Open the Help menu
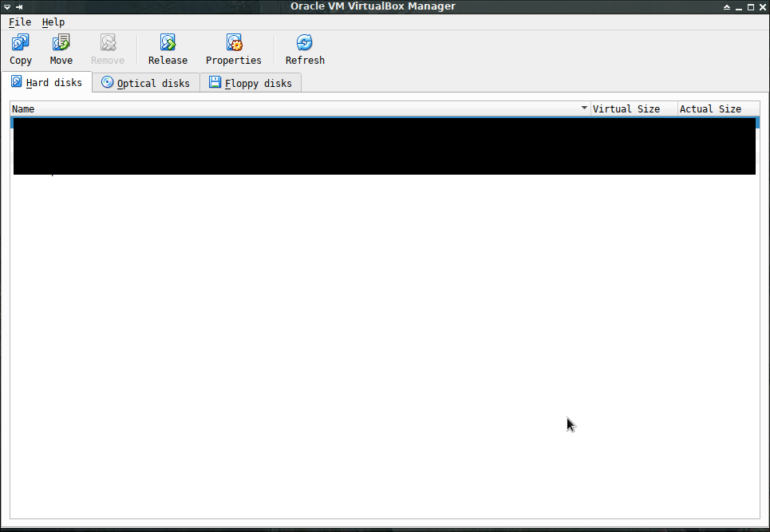This screenshot has width=770, height=532. (53, 22)
